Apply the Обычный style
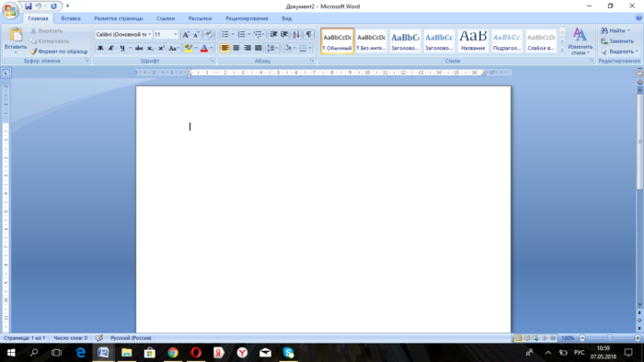The image size is (644, 362). click(x=338, y=41)
